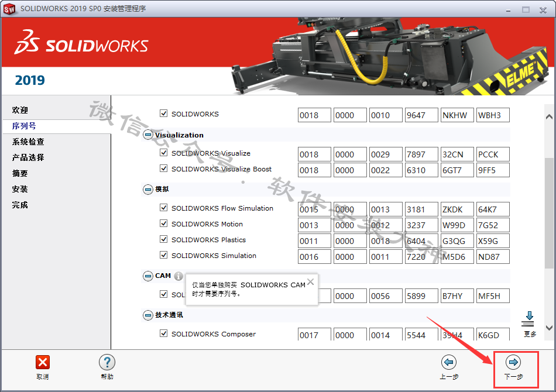The width and height of the screenshot is (556, 392).
Task: Toggle SOLIDWORKS Composer checkbox
Action: coord(163,333)
